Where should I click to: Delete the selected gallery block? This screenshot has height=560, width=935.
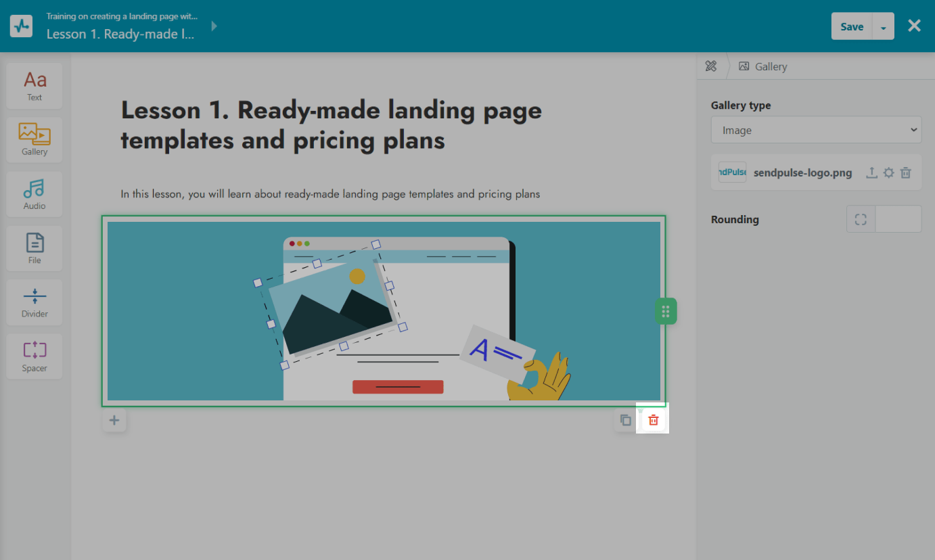pyautogui.click(x=653, y=420)
